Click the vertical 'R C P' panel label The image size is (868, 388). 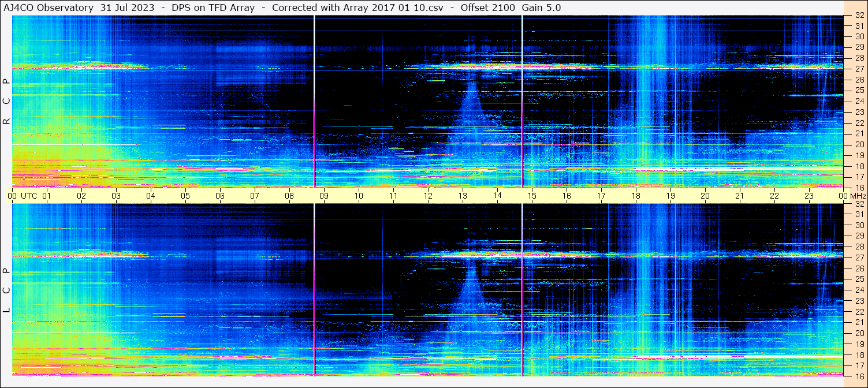[x=6, y=101]
